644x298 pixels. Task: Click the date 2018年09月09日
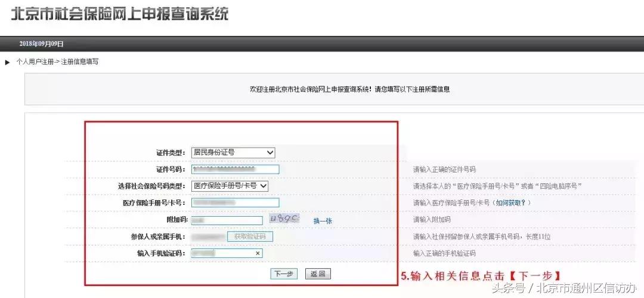tap(42, 44)
